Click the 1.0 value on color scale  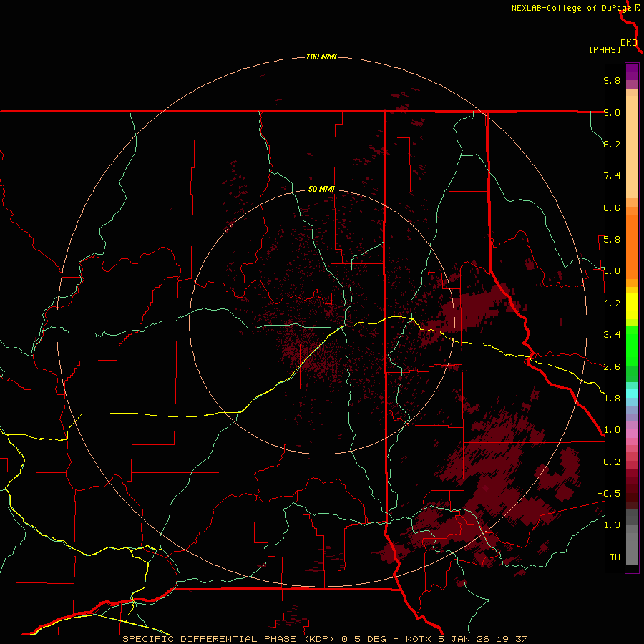pyautogui.click(x=612, y=430)
